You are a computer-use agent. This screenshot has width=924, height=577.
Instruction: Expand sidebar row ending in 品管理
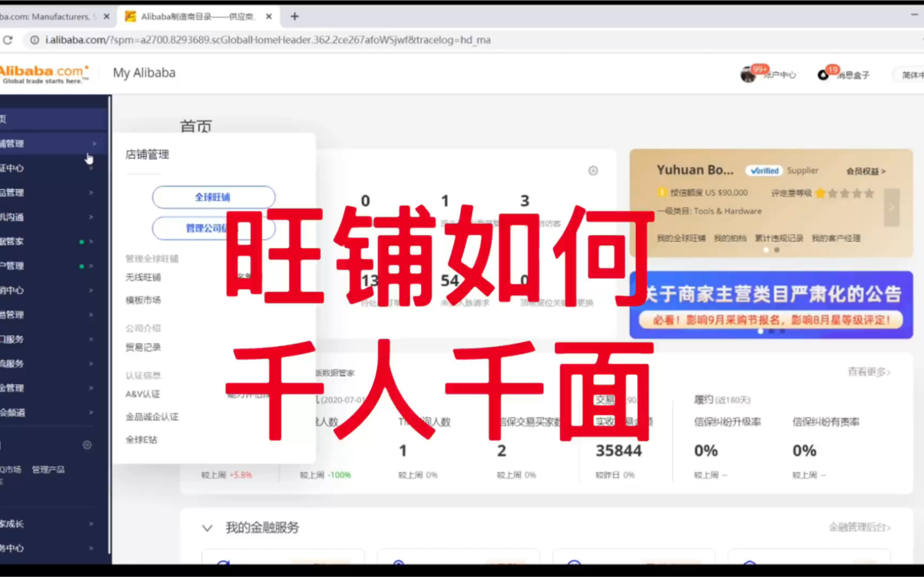pos(53,193)
